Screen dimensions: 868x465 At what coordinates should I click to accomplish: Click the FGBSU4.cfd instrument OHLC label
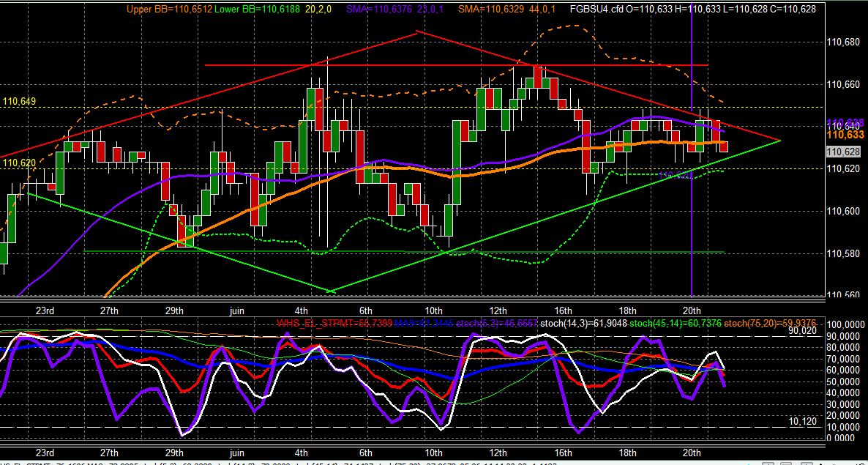point(693,9)
